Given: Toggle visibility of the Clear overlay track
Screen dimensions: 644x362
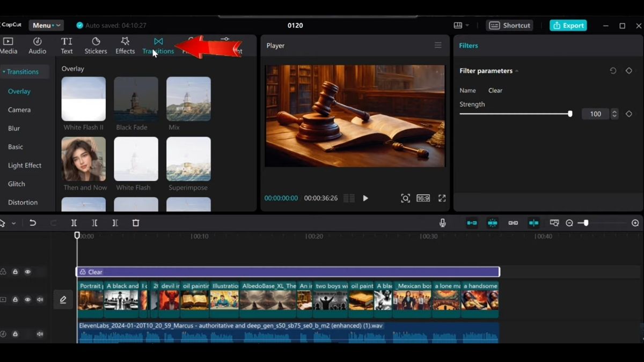Looking at the screenshot, I should 27,271.
